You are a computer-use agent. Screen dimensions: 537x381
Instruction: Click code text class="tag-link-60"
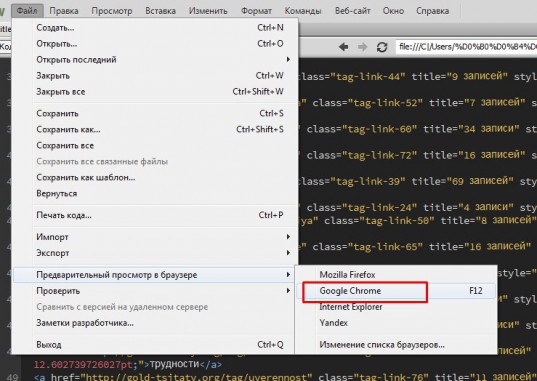362,129
